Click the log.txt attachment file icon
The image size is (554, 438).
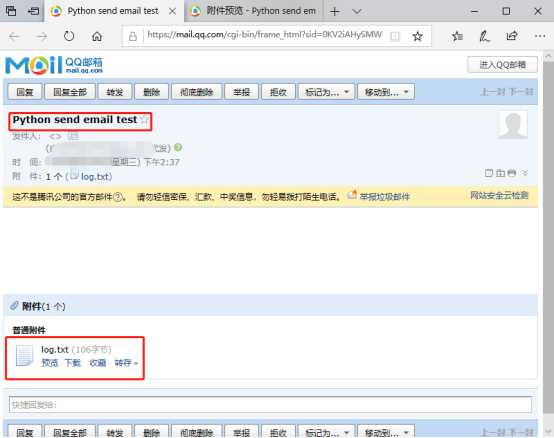(25, 355)
